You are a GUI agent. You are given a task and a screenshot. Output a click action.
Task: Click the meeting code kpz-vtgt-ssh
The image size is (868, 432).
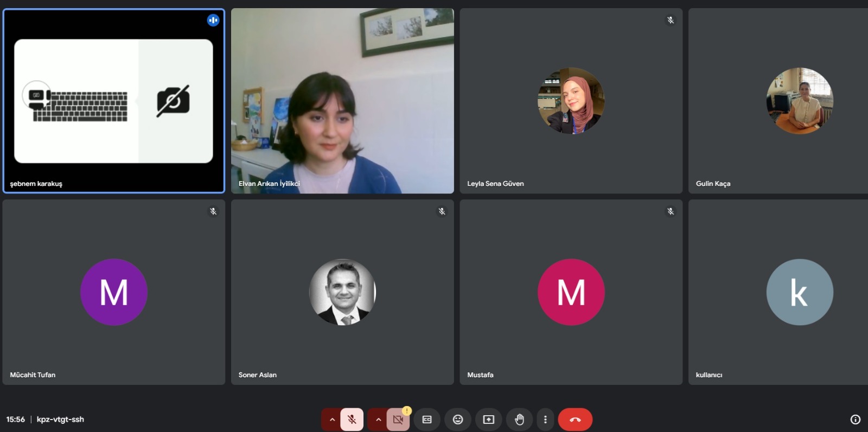[x=60, y=420]
